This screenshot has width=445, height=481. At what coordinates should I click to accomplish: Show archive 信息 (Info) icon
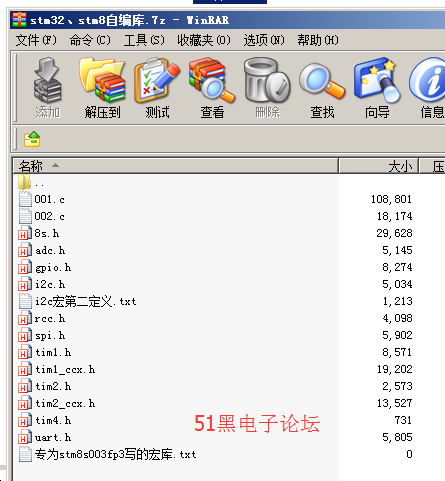429,88
